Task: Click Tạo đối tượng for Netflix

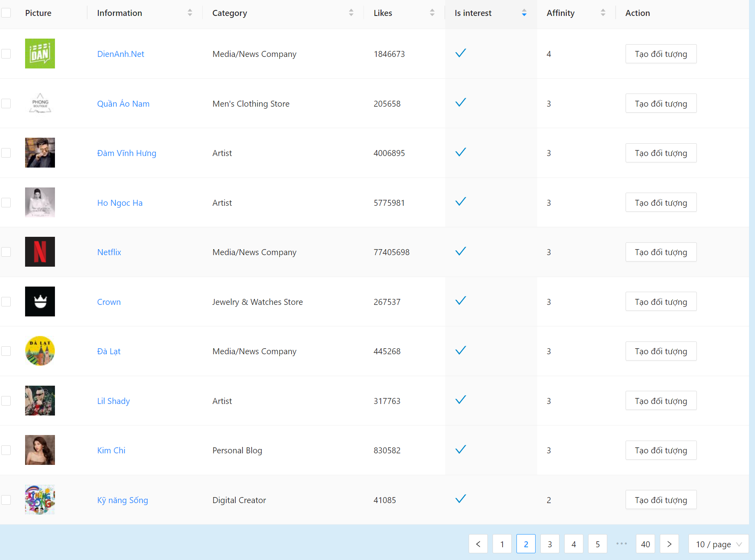Action: pos(661,252)
